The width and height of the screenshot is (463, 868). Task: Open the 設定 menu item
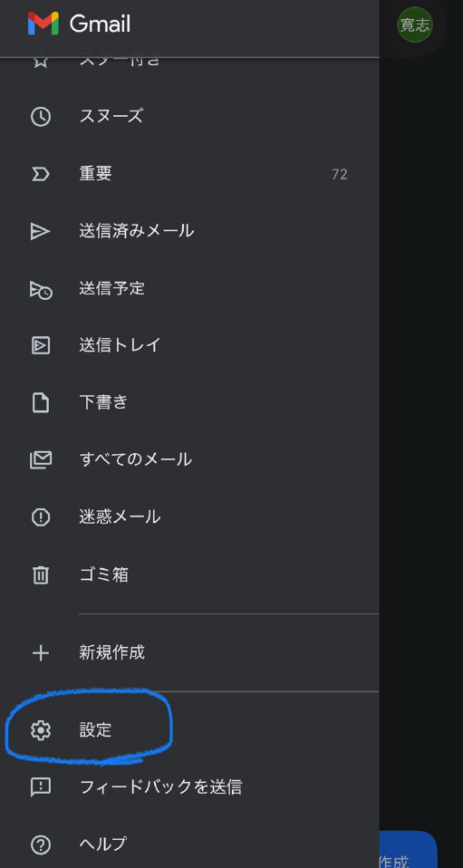pos(189,730)
